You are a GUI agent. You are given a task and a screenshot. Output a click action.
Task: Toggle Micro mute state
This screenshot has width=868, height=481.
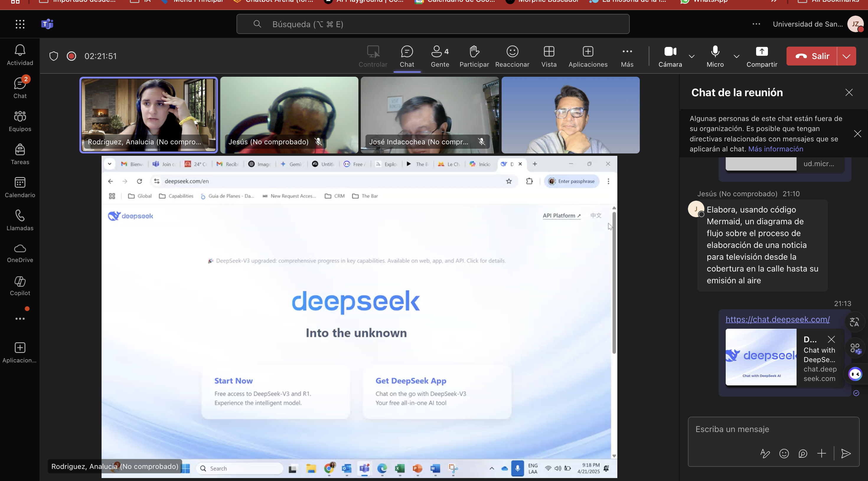[715, 56]
